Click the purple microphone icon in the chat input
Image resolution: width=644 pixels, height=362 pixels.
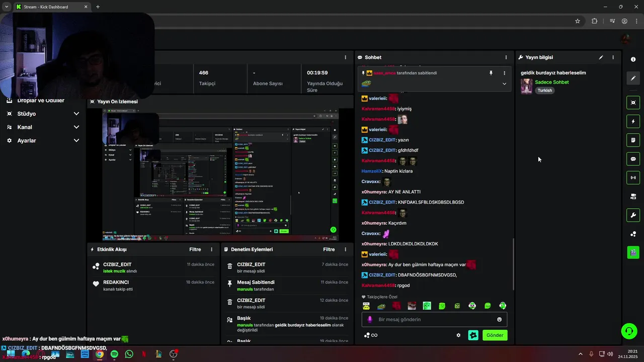pos(370,319)
